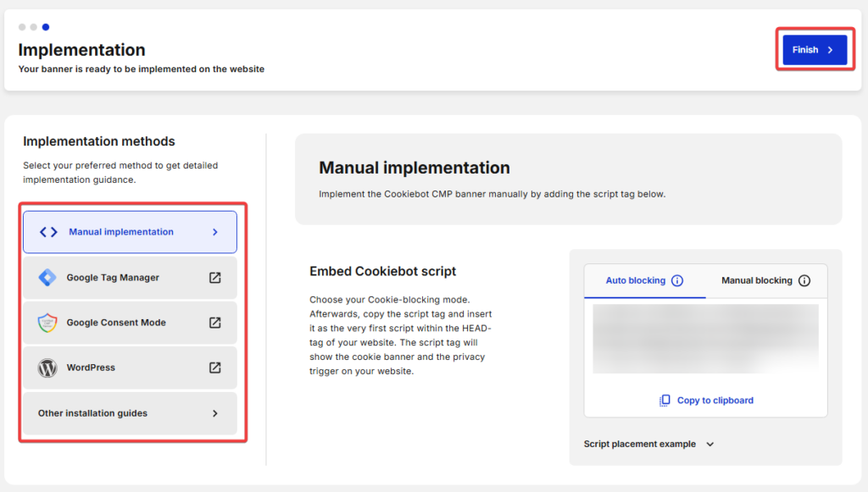
Task: Click the Finish button
Action: click(813, 49)
